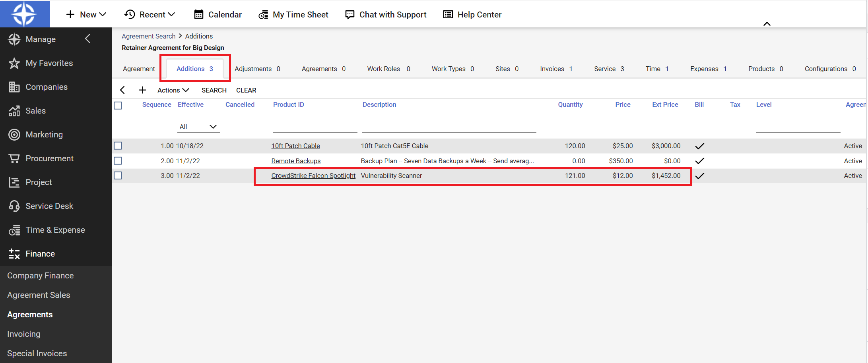Open Agreement Sales in sidebar
This screenshot has height=363, width=868.
coord(39,295)
